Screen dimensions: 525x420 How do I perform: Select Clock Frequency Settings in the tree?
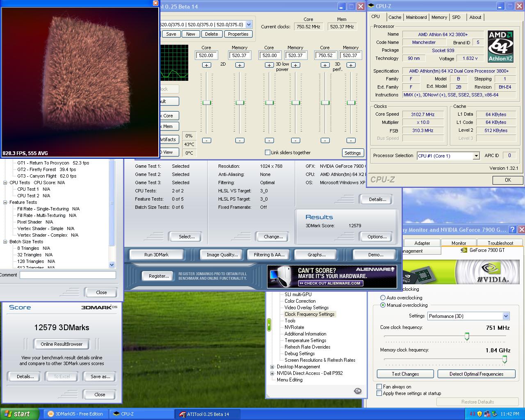click(x=310, y=314)
